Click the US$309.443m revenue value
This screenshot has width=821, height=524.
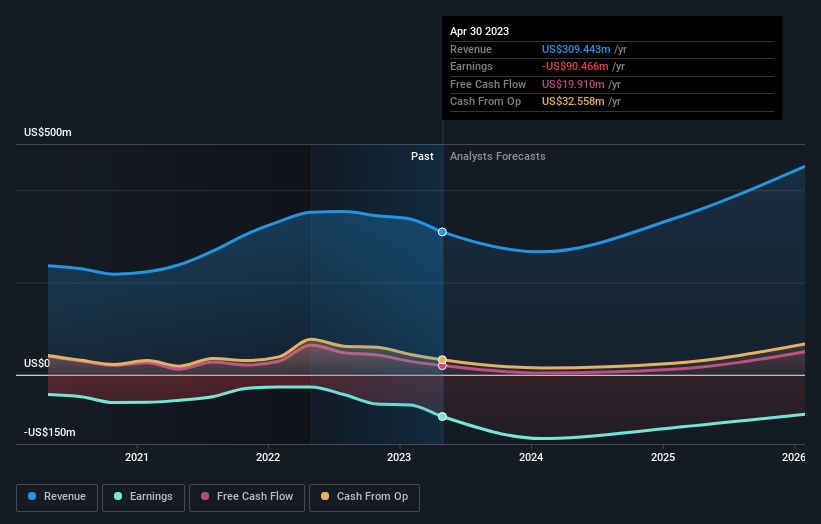pos(576,49)
